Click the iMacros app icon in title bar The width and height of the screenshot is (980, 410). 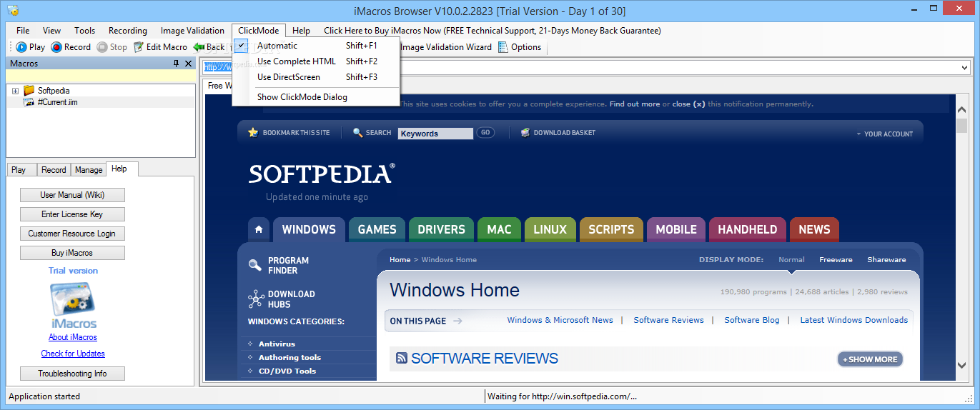coord(13,11)
